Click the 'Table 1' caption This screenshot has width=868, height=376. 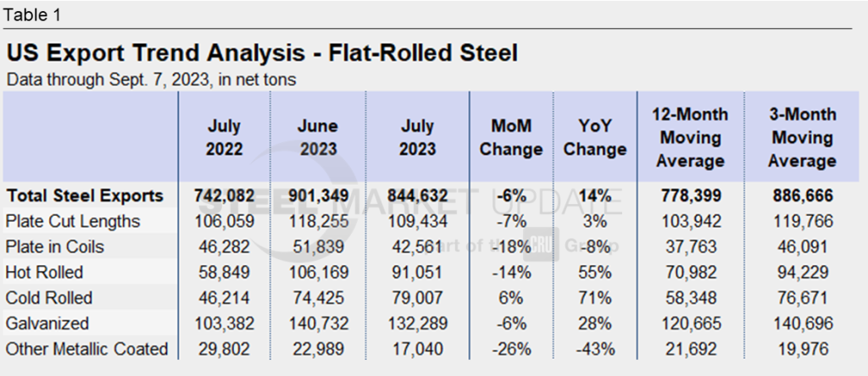pos(33,15)
